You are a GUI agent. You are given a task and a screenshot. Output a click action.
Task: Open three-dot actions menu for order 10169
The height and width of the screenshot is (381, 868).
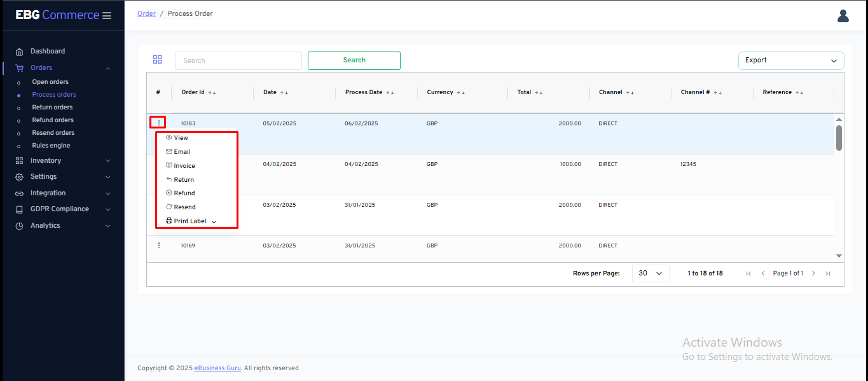click(159, 246)
